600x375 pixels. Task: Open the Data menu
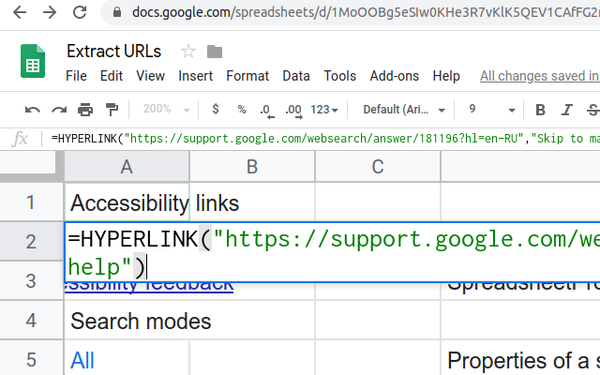[296, 76]
